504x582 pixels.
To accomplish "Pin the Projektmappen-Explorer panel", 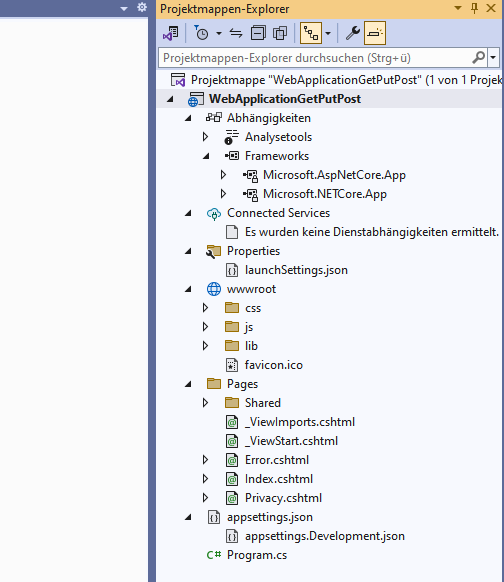I will point(474,8).
